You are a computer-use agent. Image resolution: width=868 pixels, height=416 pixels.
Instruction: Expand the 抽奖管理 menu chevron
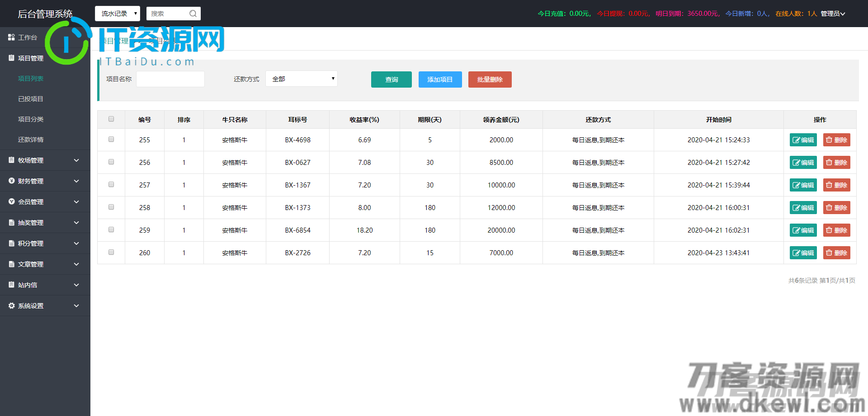pos(76,223)
